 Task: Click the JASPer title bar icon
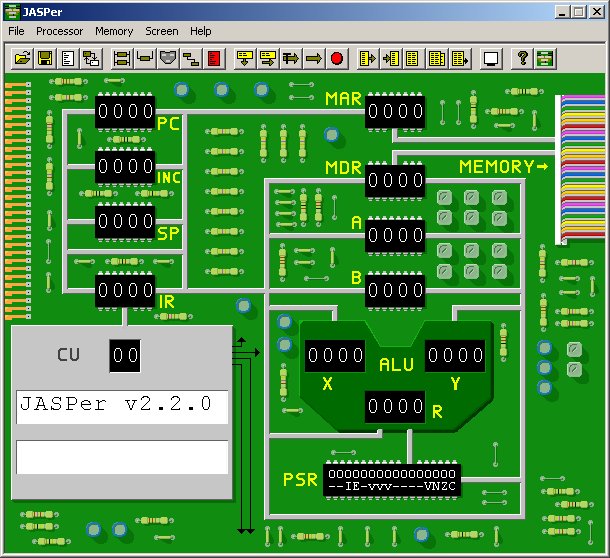pos(12,12)
